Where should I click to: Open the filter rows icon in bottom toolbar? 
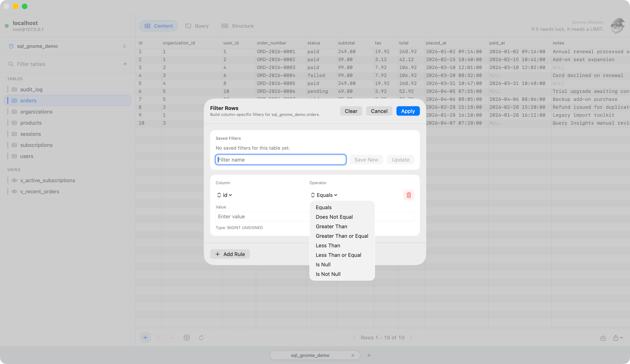point(186,338)
